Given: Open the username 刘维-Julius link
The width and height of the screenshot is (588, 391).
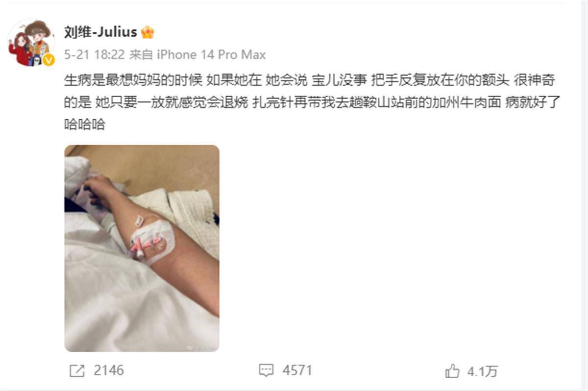Looking at the screenshot, I should [x=100, y=32].
